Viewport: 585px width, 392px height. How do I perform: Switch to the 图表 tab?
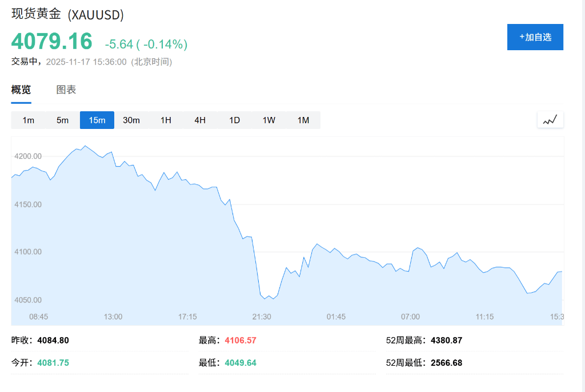(x=66, y=90)
